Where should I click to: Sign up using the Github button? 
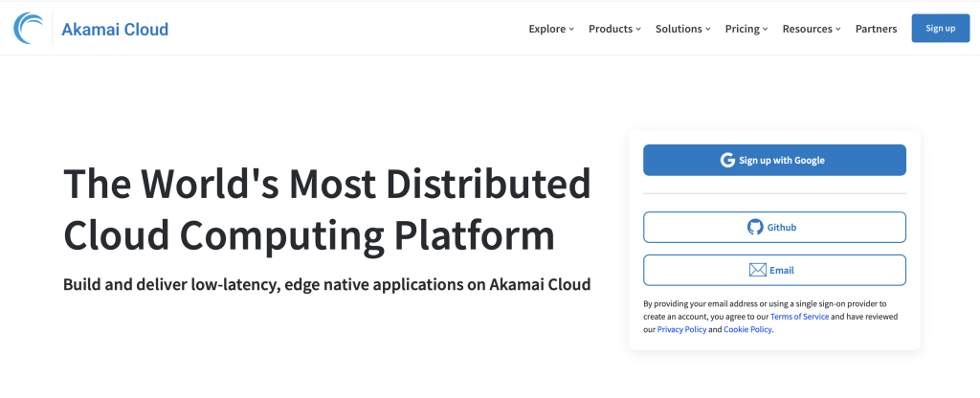tap(774, 227)
